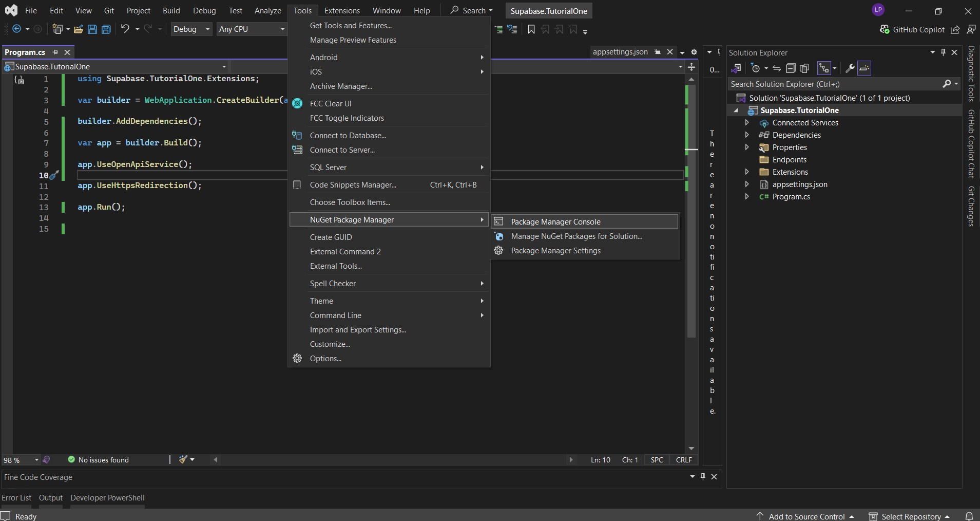Screen dimensions: 980x521
Task: Select Program.cs in Solution Explorer
Action: [x=791, y=196]
